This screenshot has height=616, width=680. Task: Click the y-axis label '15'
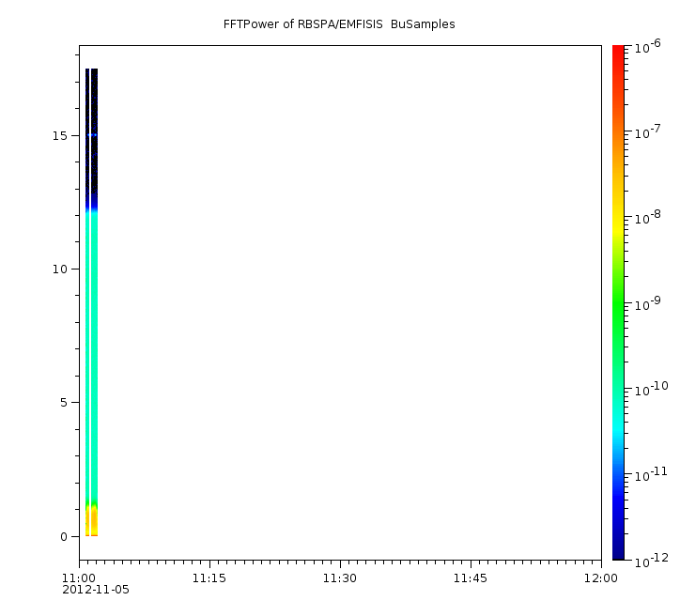tap(60, 135)
